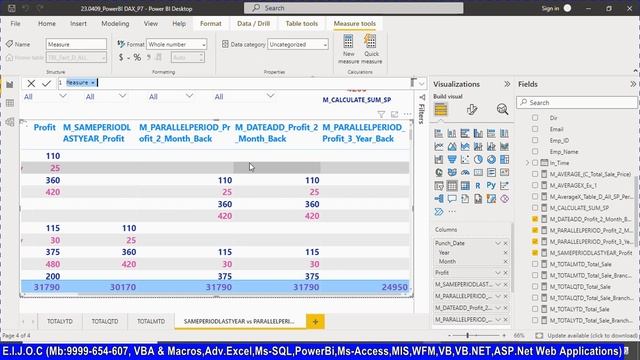Viewport: 640px width, 360px height.
Task: Open the Data / Drill ribbon tab
Action: pos(253,24)
